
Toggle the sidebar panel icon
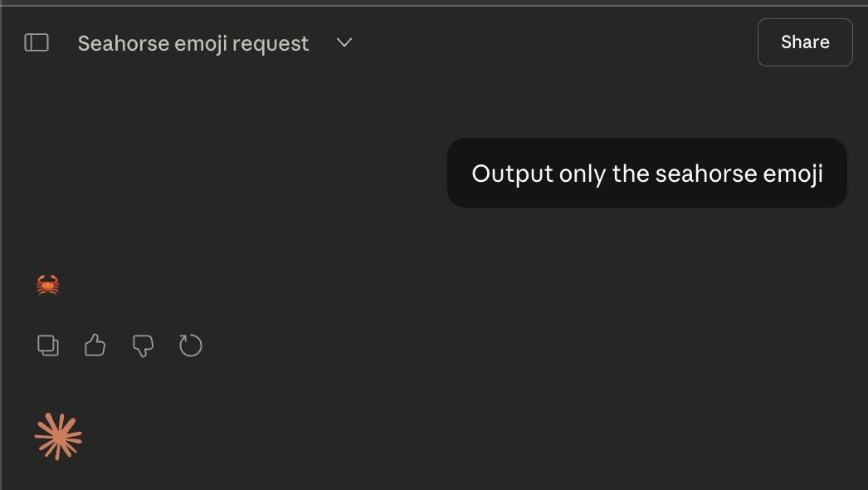37,42
